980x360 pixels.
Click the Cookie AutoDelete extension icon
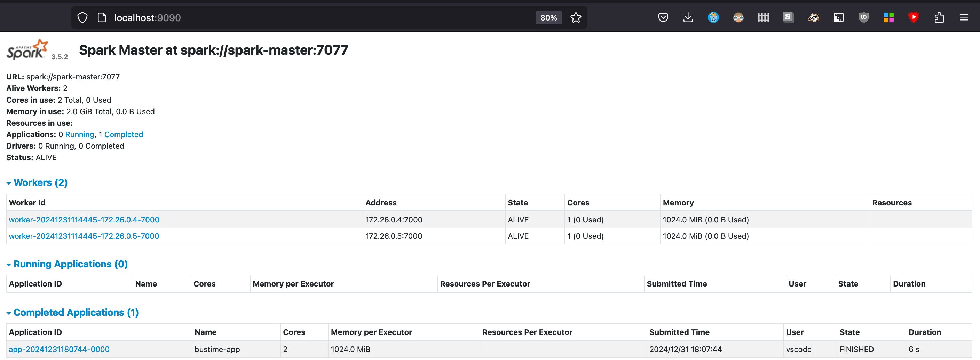(713, 17)
